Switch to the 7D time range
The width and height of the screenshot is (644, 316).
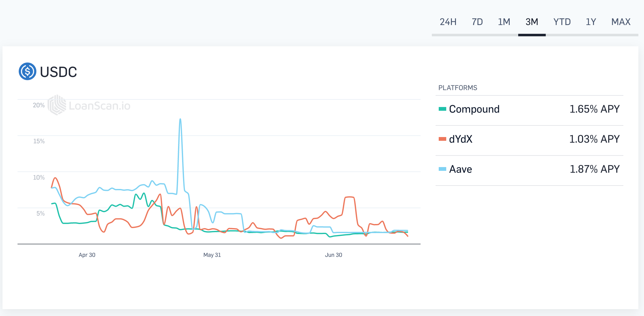coord(477,22)
